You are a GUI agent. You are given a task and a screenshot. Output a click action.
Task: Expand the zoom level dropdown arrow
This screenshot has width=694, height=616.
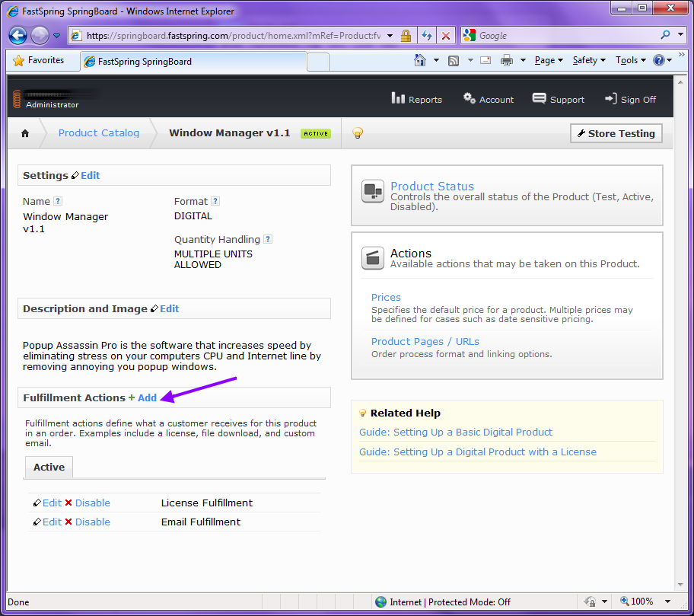(667, 602)
